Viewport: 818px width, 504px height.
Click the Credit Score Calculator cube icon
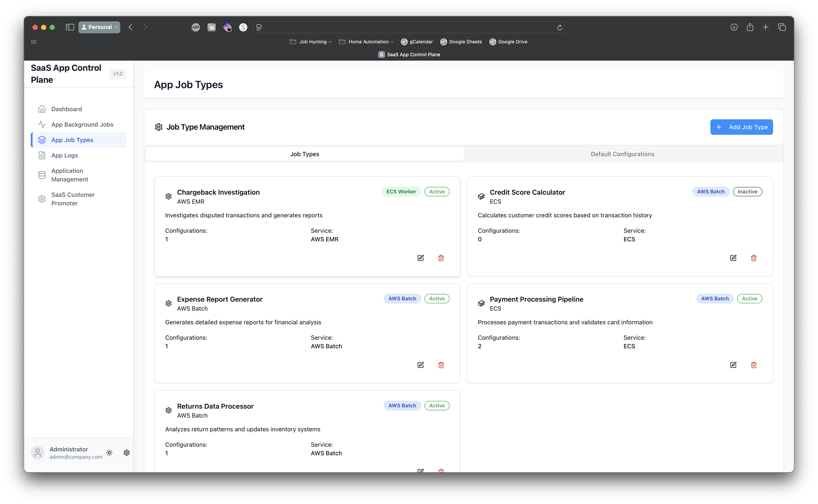(481, 196)
